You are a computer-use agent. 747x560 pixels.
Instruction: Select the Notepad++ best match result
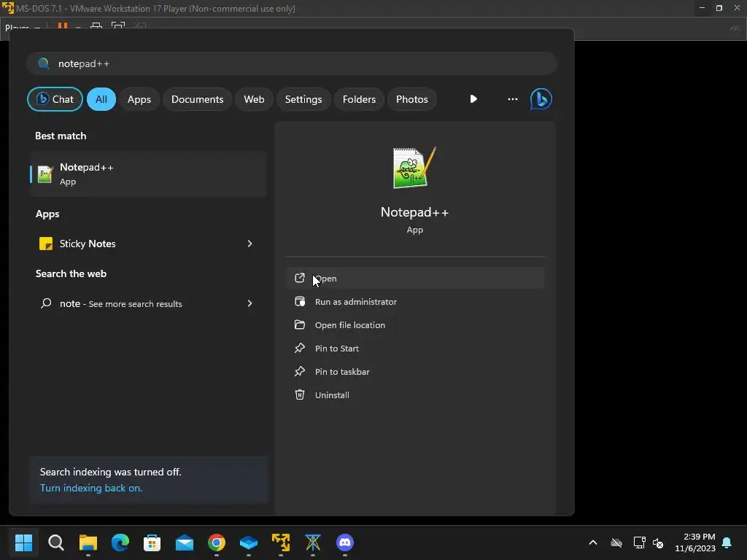pyautogui.click(x=148, y=174)
